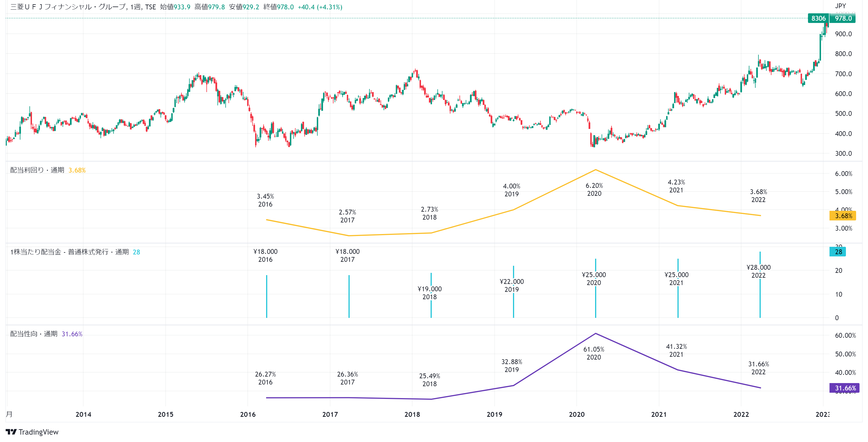Click the 2015 label on time axis
868x442 pixels.
click(x=165, y=414)
